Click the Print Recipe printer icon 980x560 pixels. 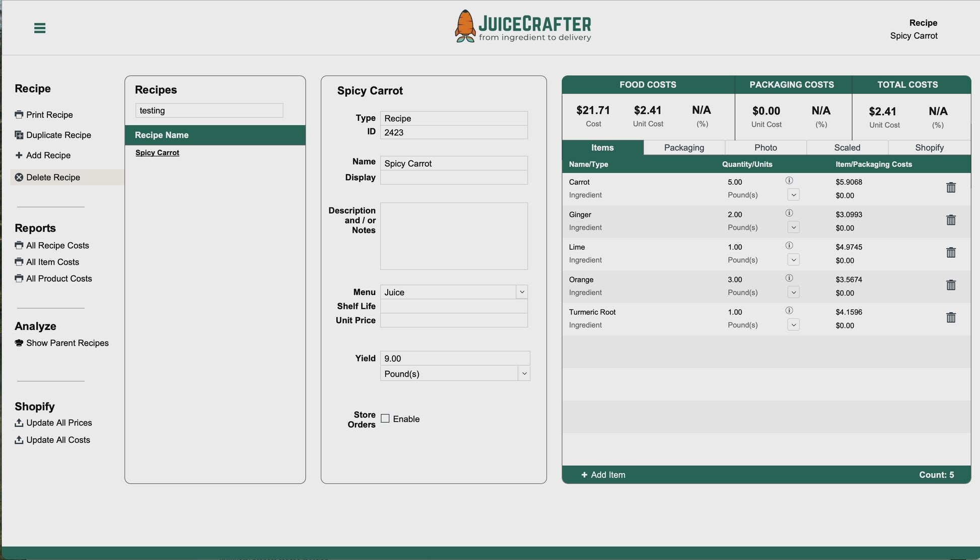pyautogui.click(x=19, y=115)
